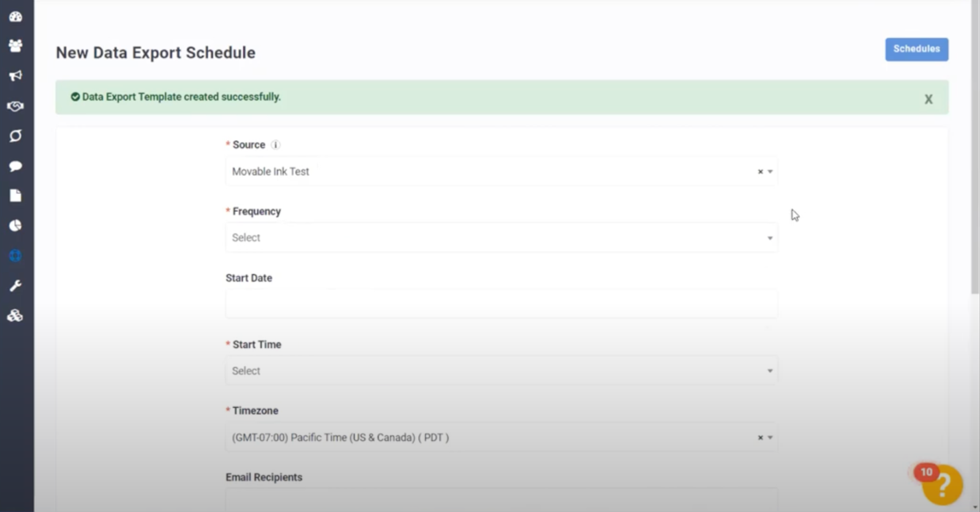The height and width of the screenshot is (512, 980).
Task: Open the cubes icon in sidebar
Action: coord(15,316)
